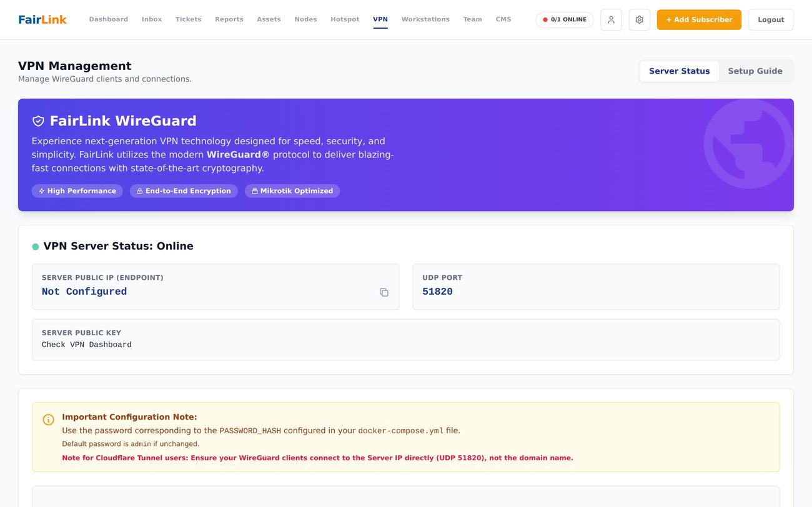The width and height of the screenshot is (812, 507).
Task: Go to Inbox
Action: [152, 19]
